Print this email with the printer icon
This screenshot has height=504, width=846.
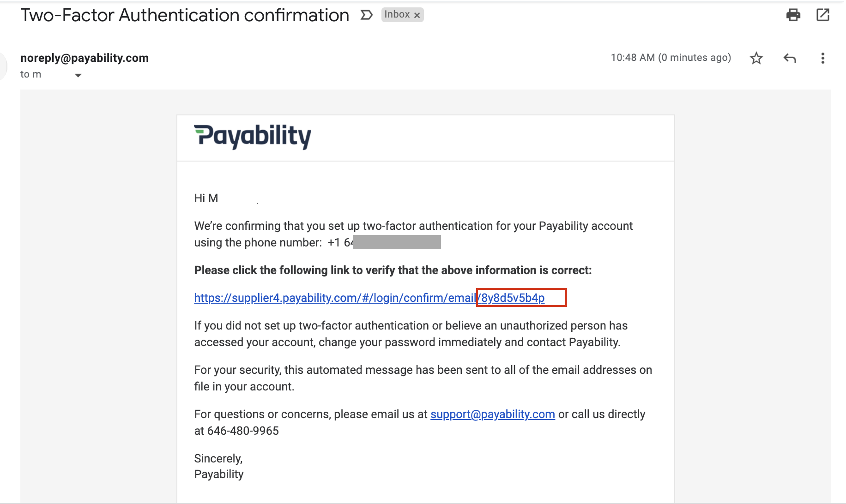793,15
